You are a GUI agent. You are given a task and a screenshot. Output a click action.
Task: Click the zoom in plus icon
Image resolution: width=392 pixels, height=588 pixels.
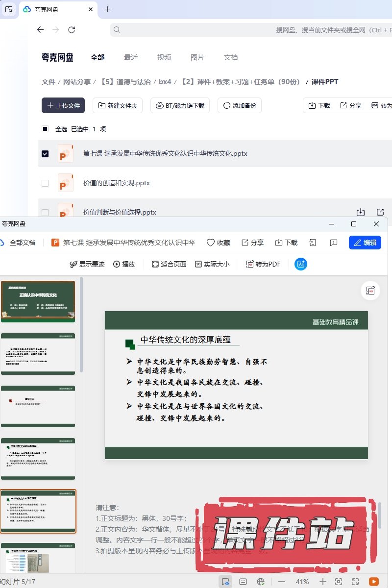tap(322, 582)
